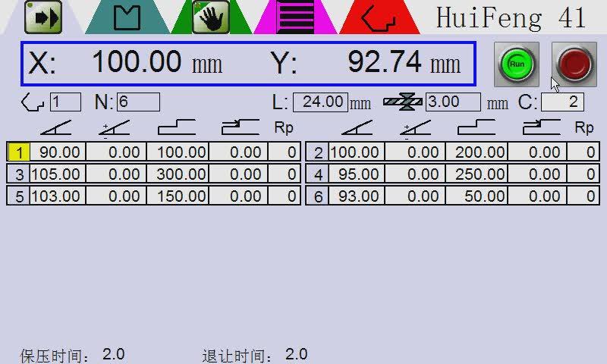The height and width of the screenshot is (364, 607).
Task: Click the right angle column icon
Action: (x=357, y=127)
